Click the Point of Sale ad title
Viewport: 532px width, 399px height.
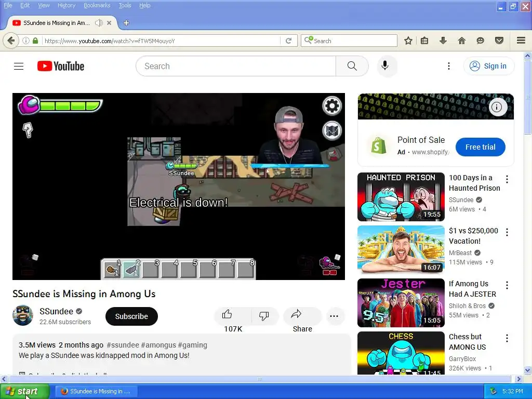click(x=421, y=140)
